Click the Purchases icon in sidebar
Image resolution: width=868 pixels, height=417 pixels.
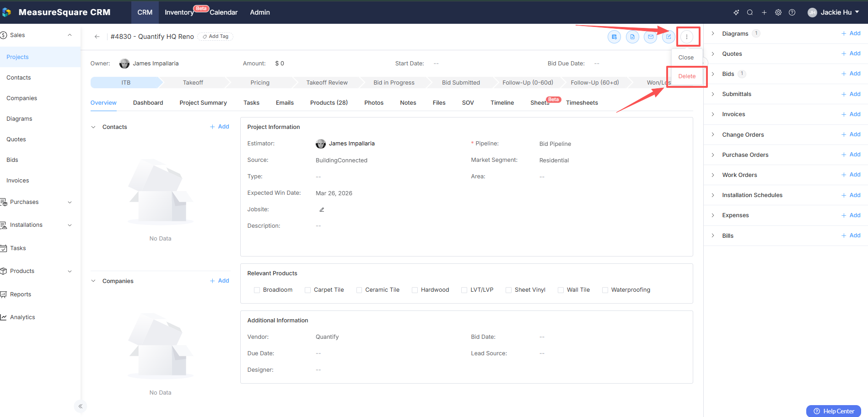click(x=4, y=202)
